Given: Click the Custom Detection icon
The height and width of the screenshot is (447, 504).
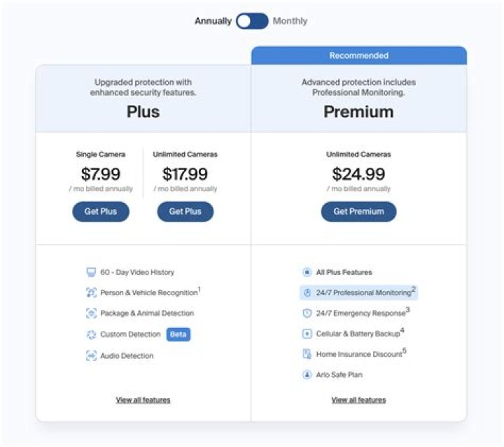Looking at the screenshot, I should [x=91, y=334].
